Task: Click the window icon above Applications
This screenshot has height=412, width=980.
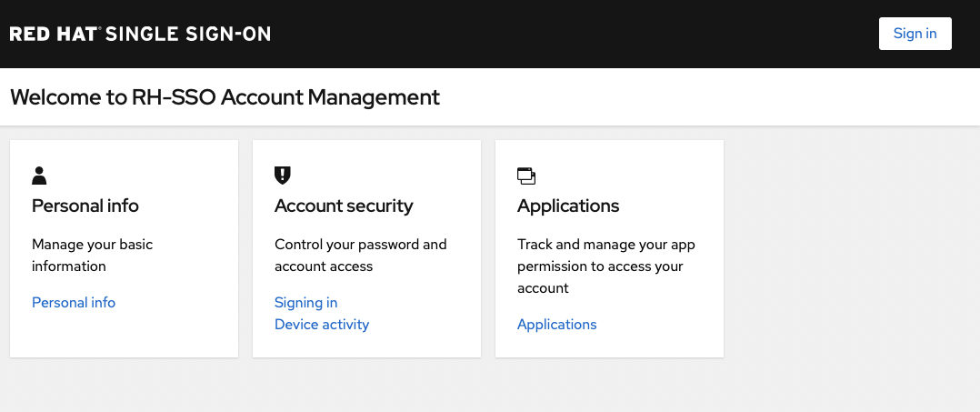Action: point(526,176)
